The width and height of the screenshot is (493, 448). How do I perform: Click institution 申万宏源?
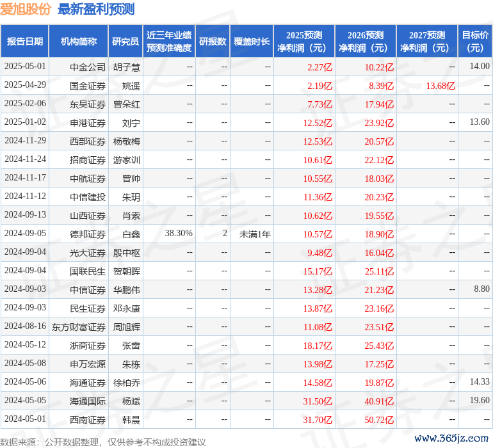click(x=88, y=364)
